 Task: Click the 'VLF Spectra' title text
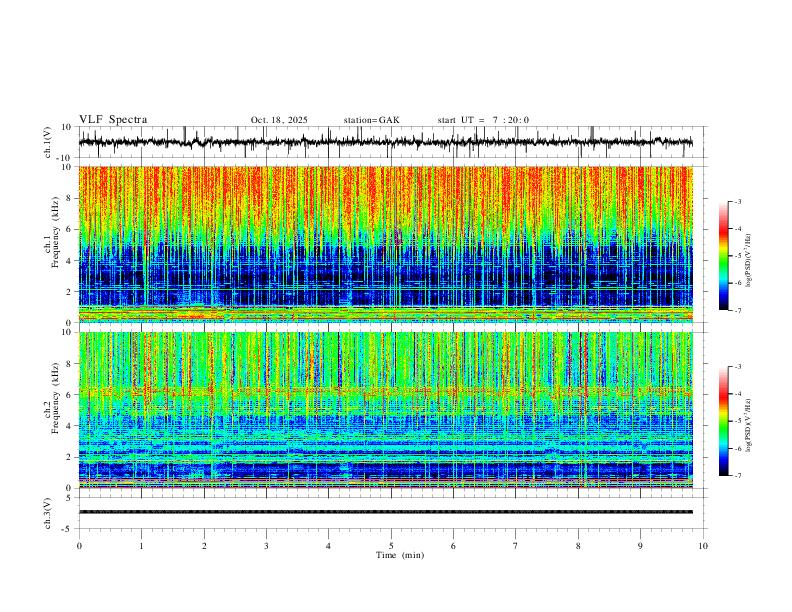(113, 120)
